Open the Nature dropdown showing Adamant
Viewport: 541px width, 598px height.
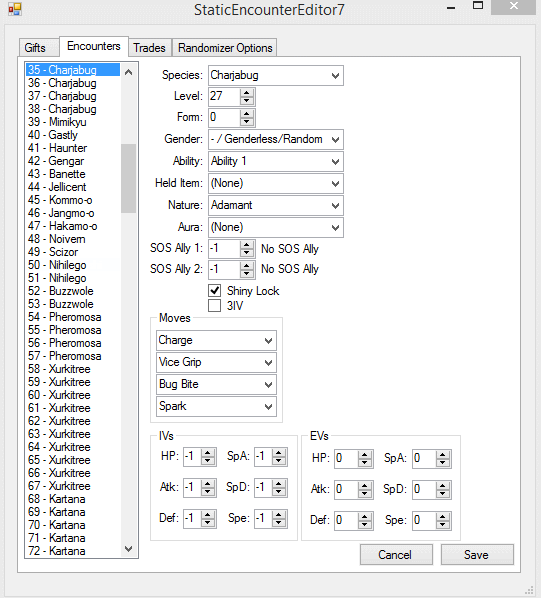(276, 205)
